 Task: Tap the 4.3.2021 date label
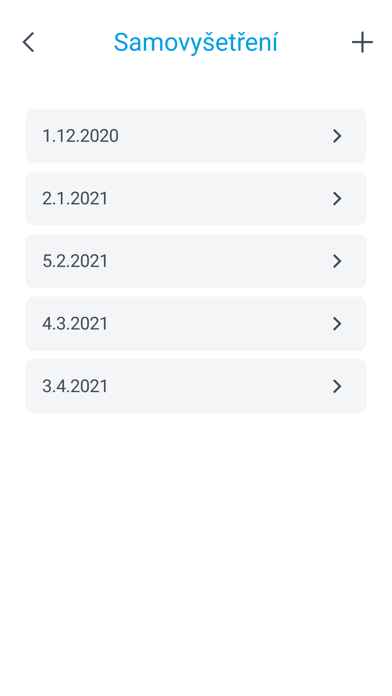click(x=75, y=324)
